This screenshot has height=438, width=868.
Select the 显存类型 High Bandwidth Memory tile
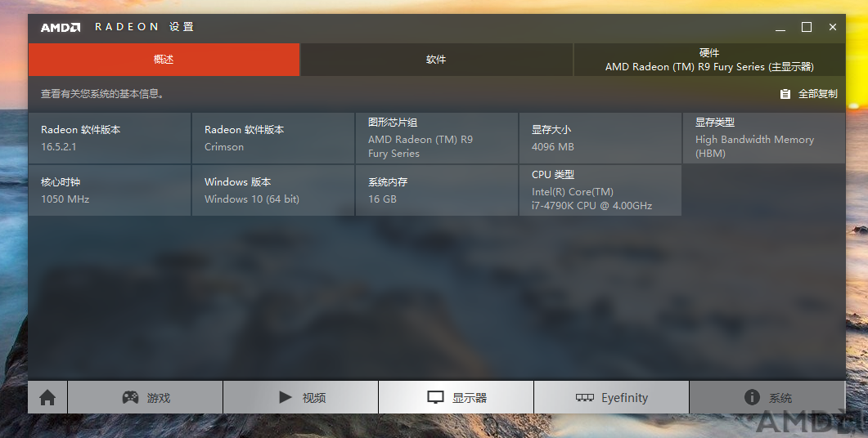click(x=764, y=138)
